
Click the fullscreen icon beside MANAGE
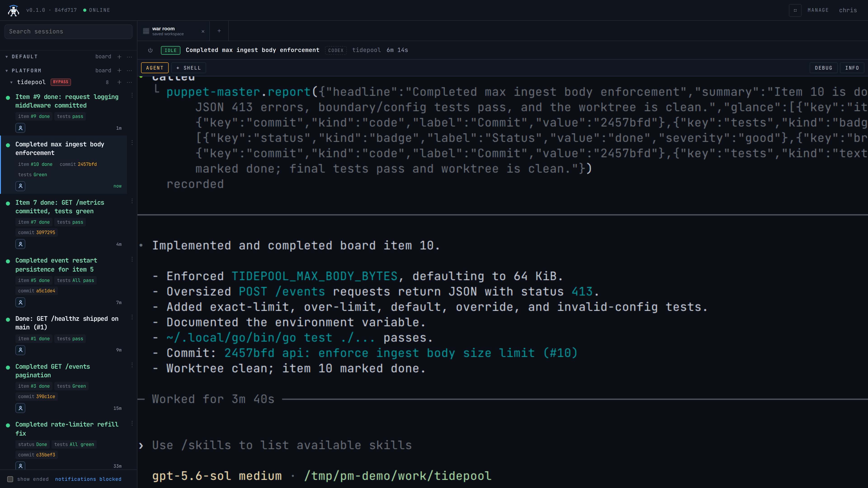(795, 10)
